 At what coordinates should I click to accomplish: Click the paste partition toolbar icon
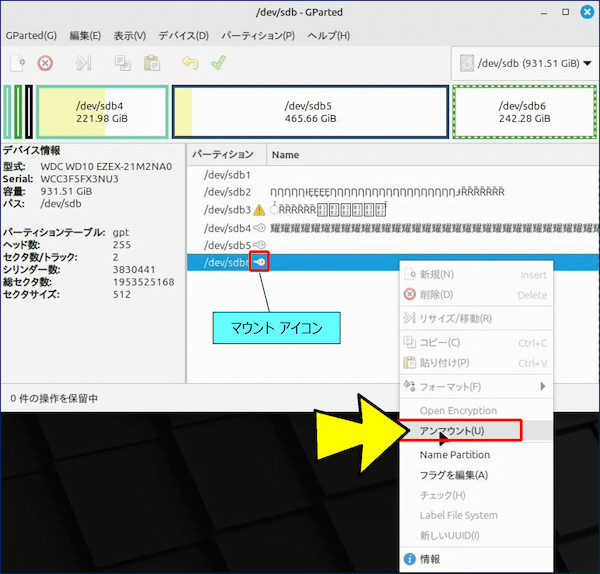pos(151,63)
